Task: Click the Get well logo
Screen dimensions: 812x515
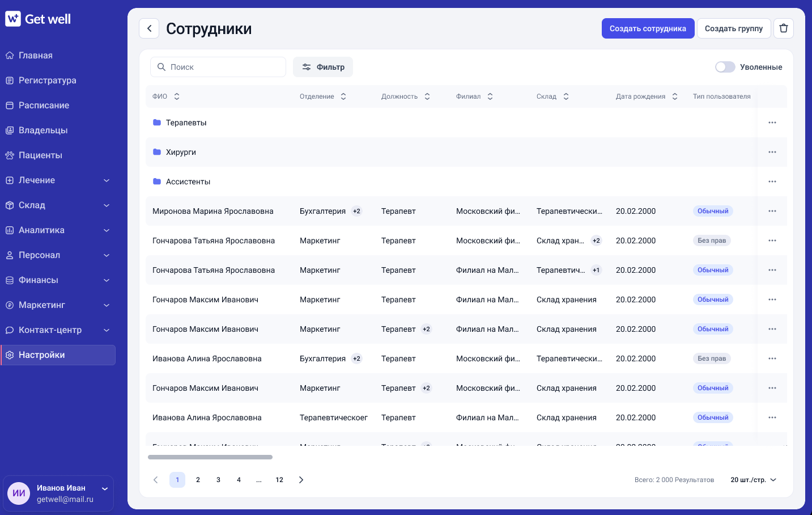Action: tap(38, 19)
